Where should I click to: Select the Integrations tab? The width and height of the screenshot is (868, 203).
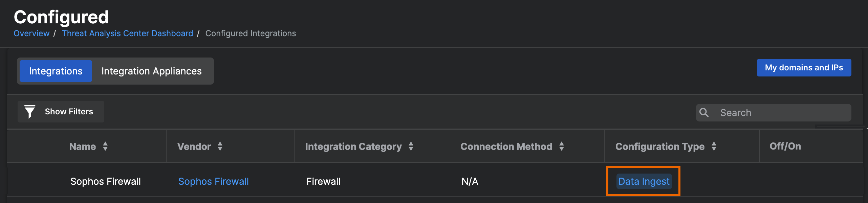[56, 71]
